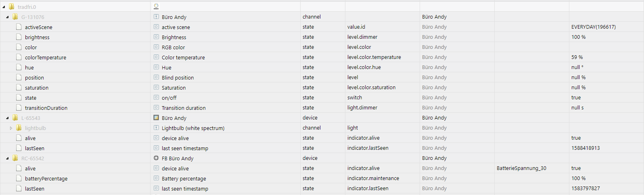Click the level.dimmer role cell
Screen dimensions: 644x195
tap(362, 37)
